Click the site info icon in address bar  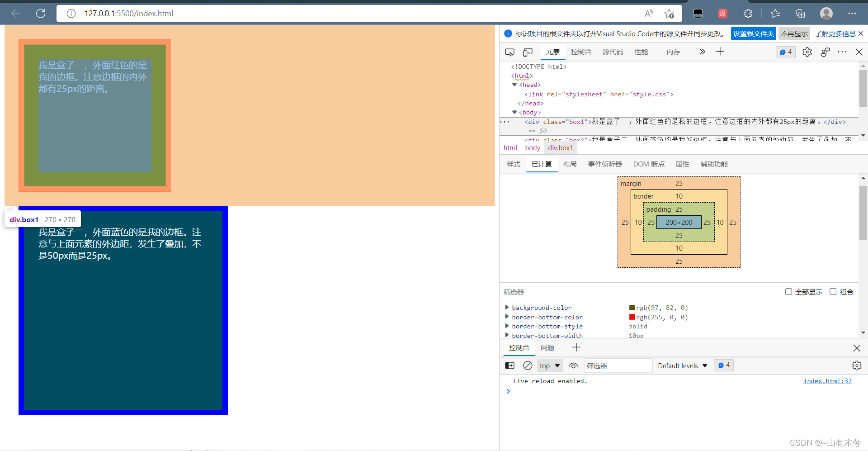point(71,14)
